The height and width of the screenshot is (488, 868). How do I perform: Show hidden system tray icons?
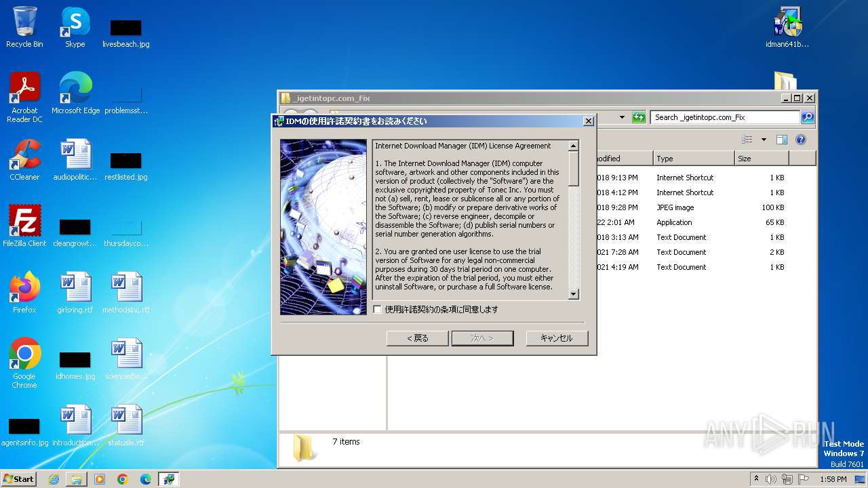pyautogui.click(x=756, y=479)
